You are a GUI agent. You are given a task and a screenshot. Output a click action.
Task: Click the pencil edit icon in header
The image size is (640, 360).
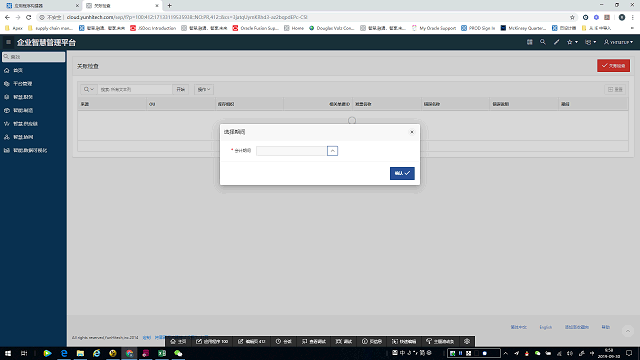coord(556,42)
